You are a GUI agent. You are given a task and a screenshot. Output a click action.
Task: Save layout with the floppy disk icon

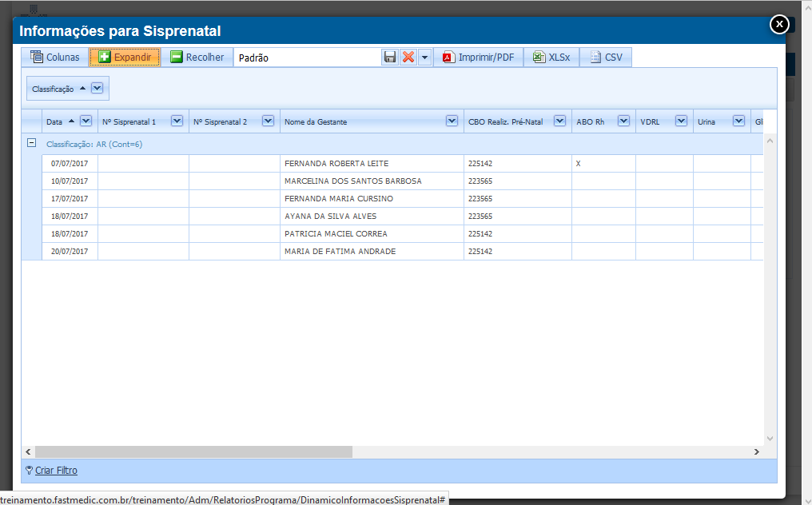(x=390, y=57)
